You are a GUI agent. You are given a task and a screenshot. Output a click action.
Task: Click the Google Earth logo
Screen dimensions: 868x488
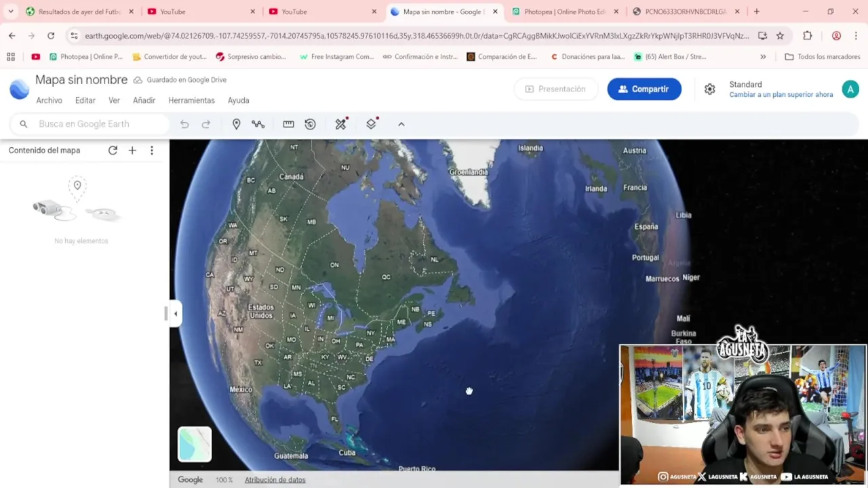point(19,89)
